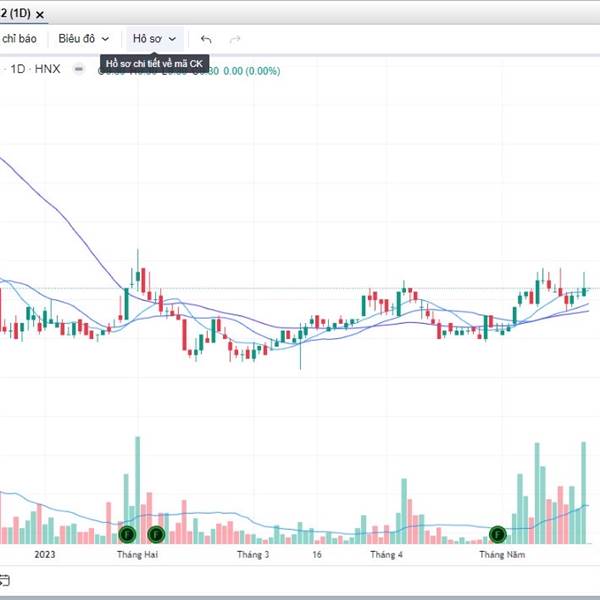Click the 0.00 (0.00%) change value

[x=251, y=71]
